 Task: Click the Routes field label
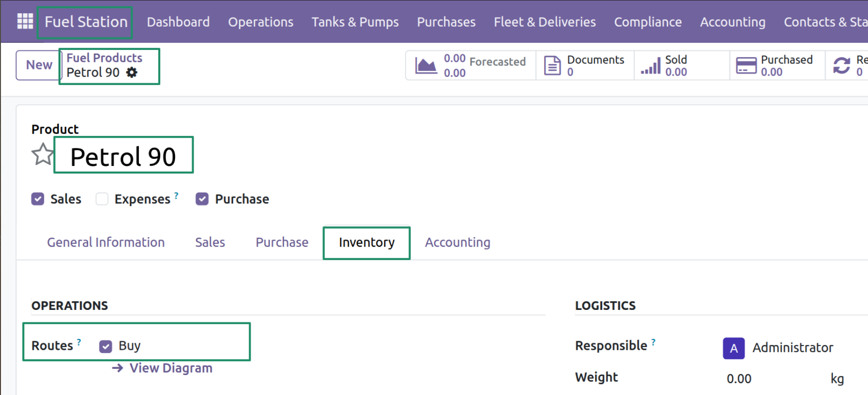[x=52, y=346]
